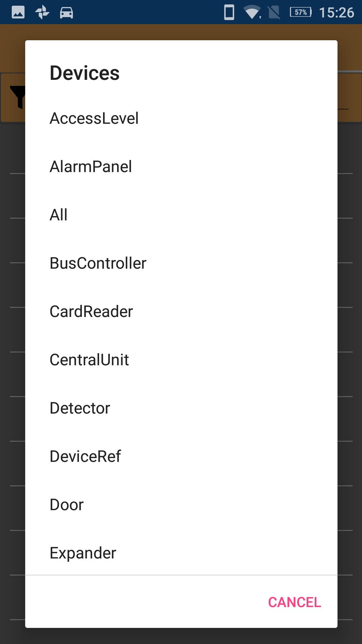Select AccessLevel from Devices list

tap(94, 118)
